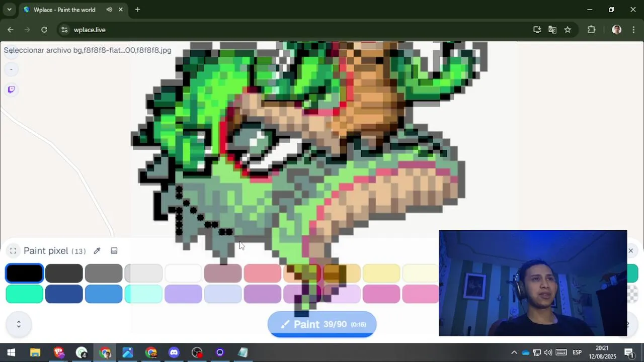Screen dimensions: 644x362
Task: Show hidden system tray icons
Action: [x=514, y=352]
